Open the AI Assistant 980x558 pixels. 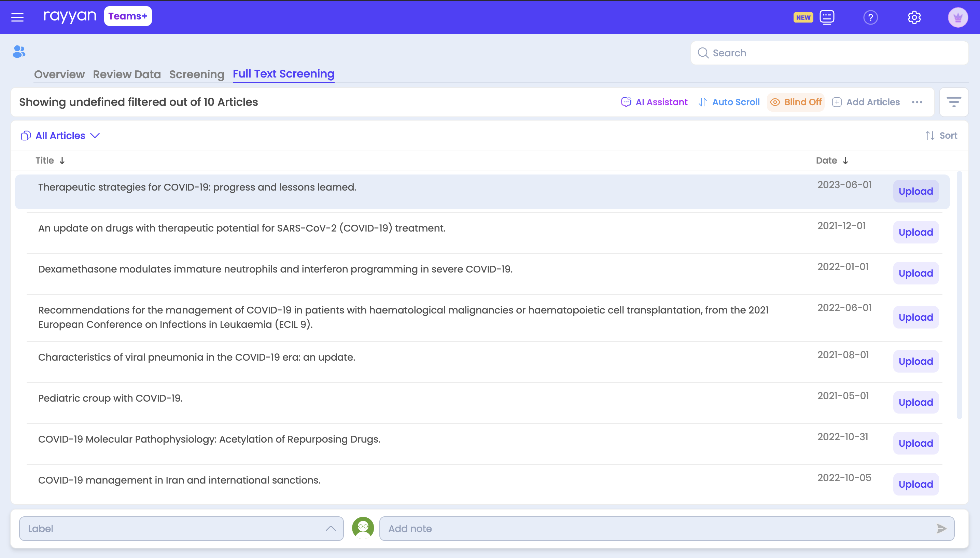(x=654, y=102)
